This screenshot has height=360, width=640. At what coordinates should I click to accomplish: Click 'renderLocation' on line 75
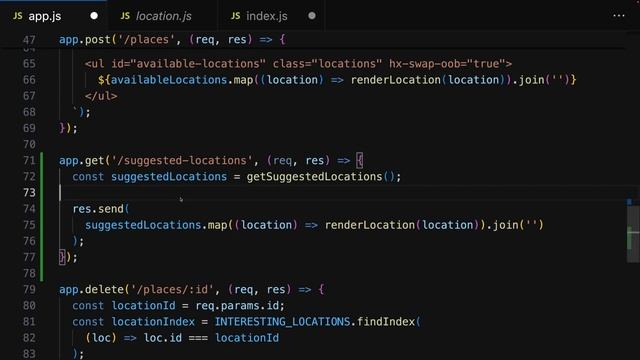(370, 225)
